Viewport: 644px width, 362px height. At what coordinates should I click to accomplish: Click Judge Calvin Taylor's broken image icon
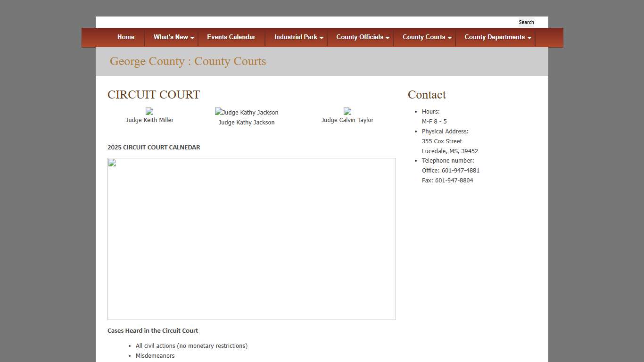coord(347,111)
